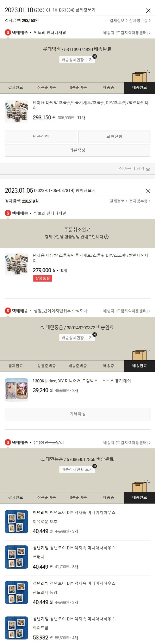Click 리뷰작성 for the 드림박스 스노우 홀리데이 item
Screen dimensions: 155x644
[x=77, y=414]
